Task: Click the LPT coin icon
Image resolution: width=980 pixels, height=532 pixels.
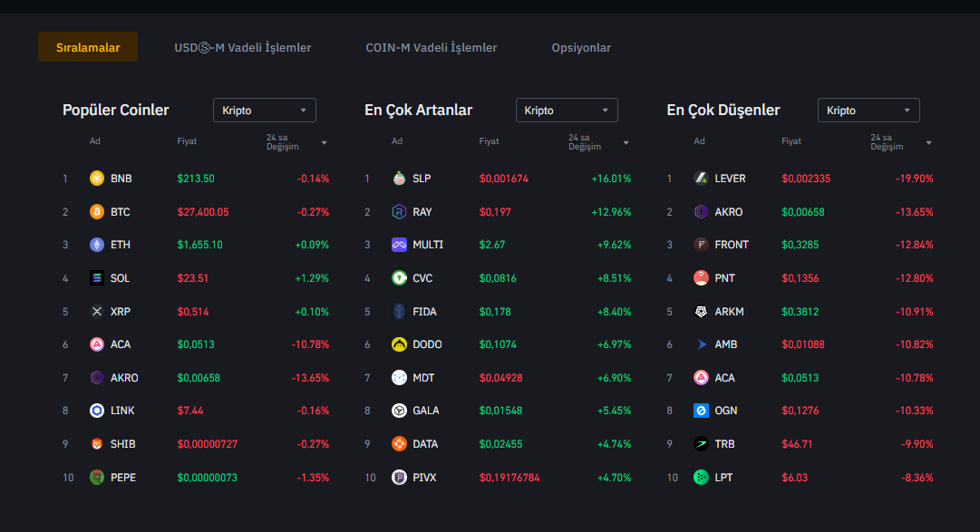Action: (701, 477)
